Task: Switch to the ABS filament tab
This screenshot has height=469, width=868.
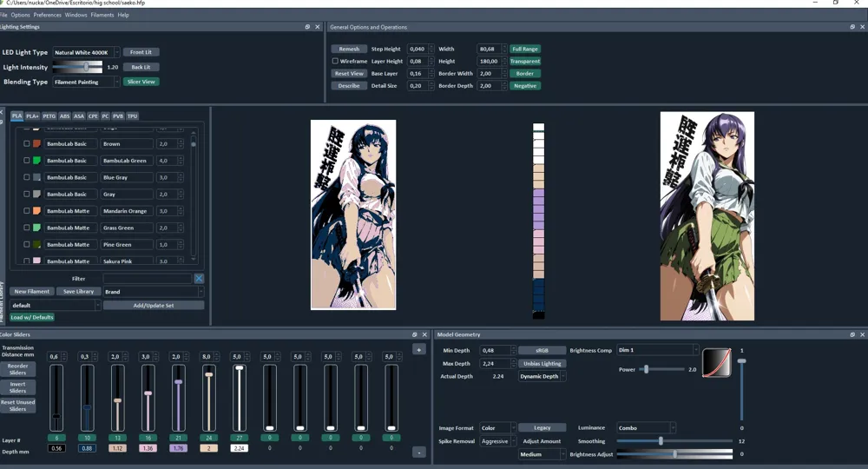Action: (x=65, y=116)
